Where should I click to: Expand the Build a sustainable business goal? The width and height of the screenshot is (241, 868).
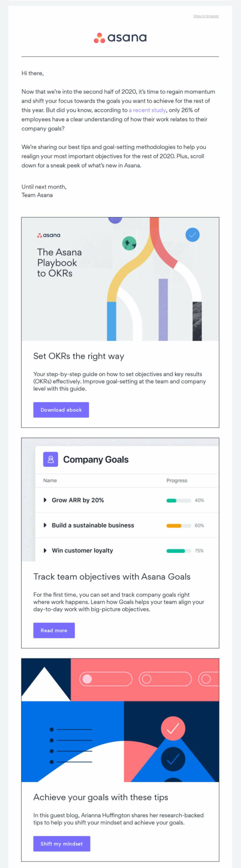pyautogui.click(x=45, y=525)
